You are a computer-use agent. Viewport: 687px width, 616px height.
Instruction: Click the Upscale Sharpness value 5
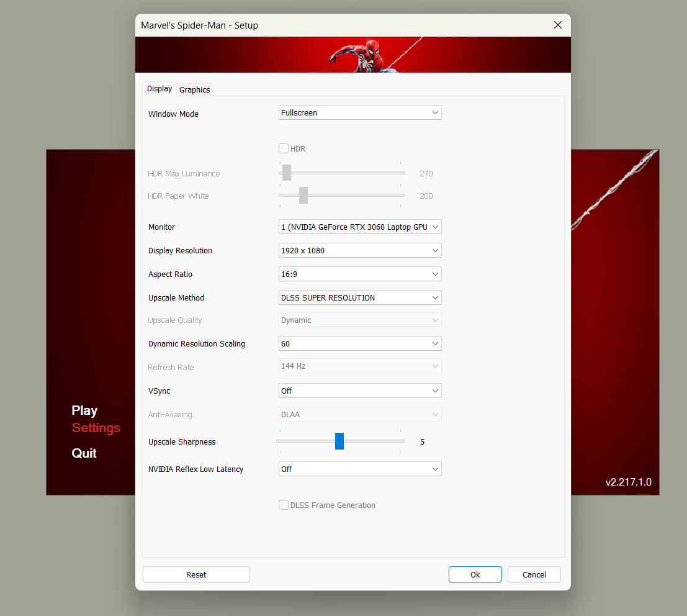(x=423, y=442)
